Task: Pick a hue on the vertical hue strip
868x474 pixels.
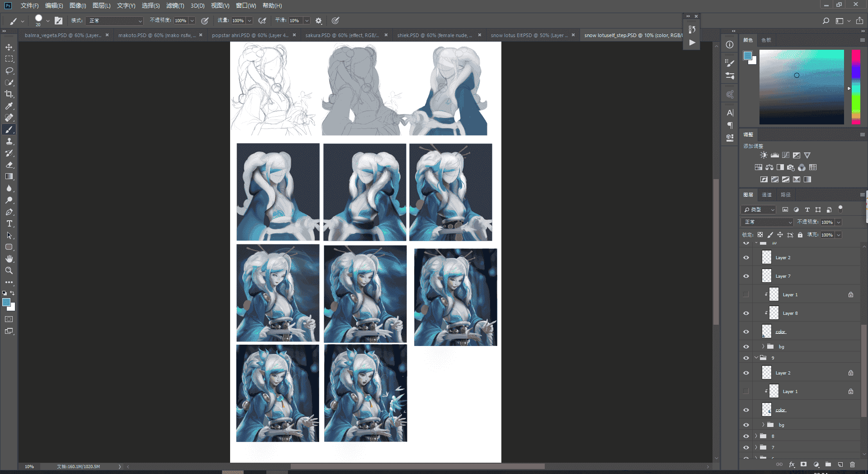Action: tap(856, 87)
